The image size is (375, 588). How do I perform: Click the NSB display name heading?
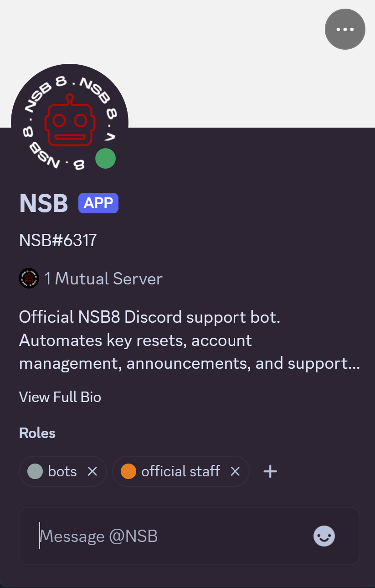44,203
